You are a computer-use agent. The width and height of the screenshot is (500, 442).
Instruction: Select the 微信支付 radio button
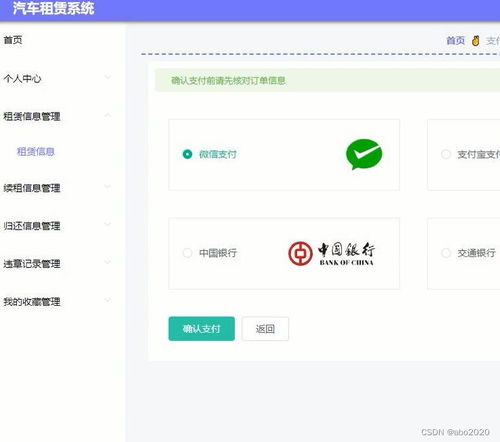(x=187, y=154)
